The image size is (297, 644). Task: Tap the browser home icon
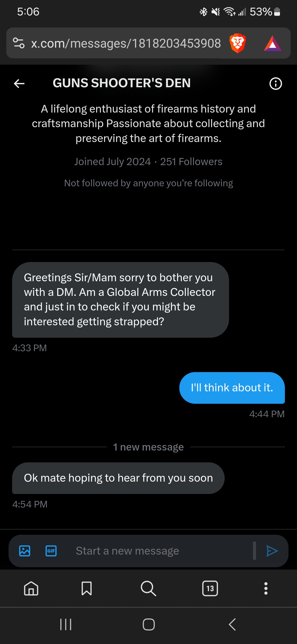(31, 588)
